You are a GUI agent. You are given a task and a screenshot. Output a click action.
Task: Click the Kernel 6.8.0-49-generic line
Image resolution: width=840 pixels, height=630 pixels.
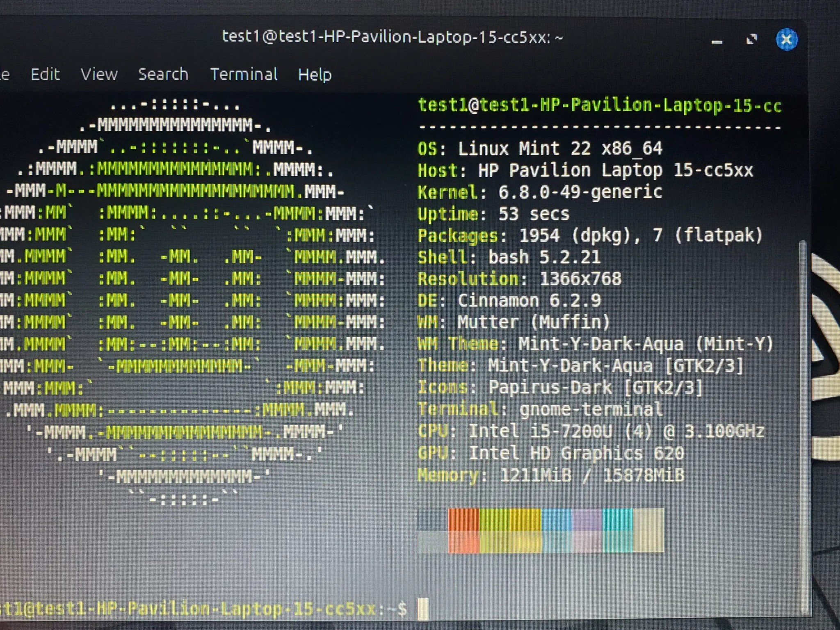[539, 192]
